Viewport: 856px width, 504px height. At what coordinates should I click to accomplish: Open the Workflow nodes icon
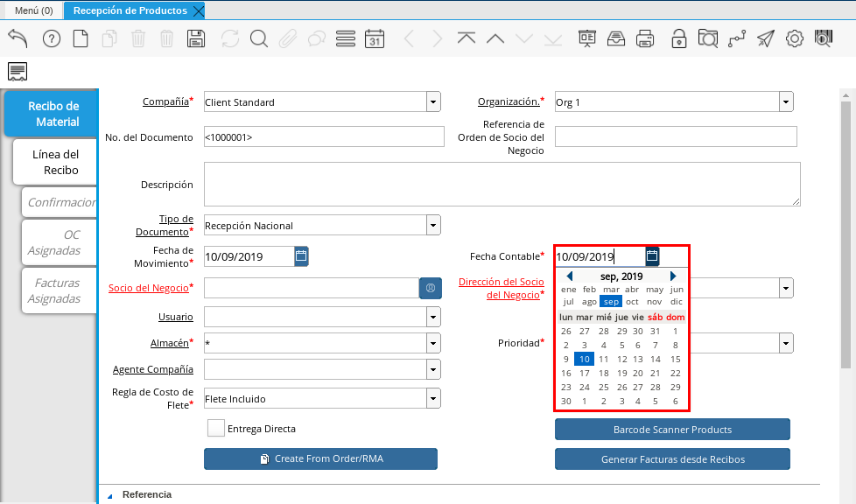pyautogui.click(x=736, y=38)
